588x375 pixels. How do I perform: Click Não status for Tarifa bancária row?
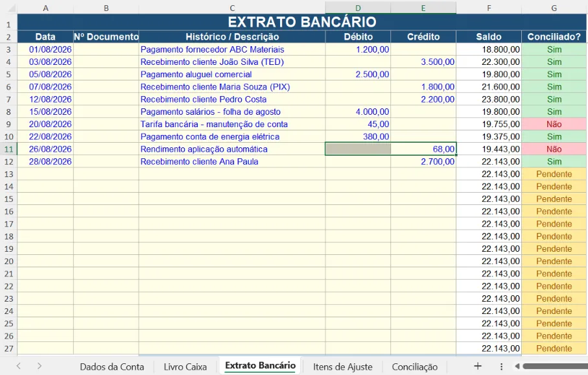point(554,124)
